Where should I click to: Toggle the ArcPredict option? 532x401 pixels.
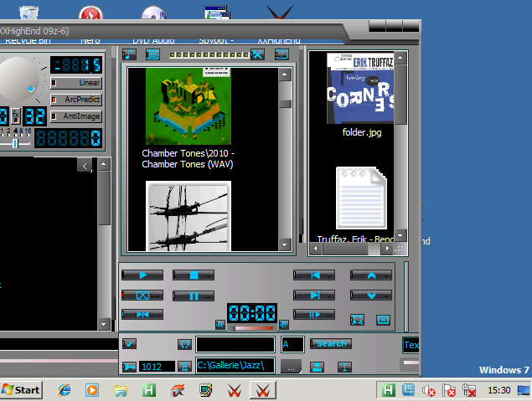pos(76,100)
